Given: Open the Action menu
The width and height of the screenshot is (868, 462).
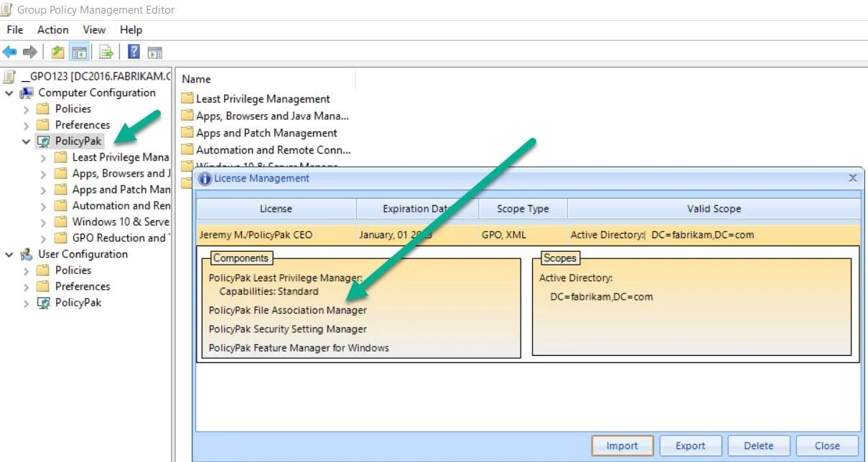Looking at the screenshot, I should 52,29.
